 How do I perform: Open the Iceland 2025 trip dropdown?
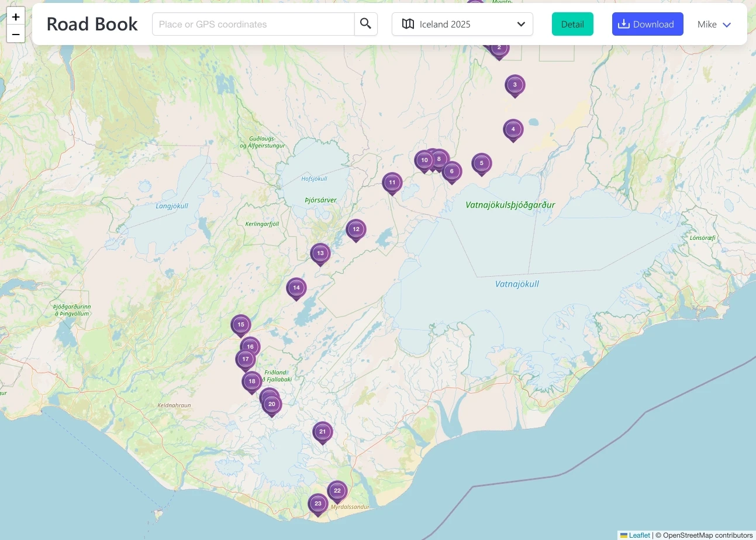click(462, 24)
